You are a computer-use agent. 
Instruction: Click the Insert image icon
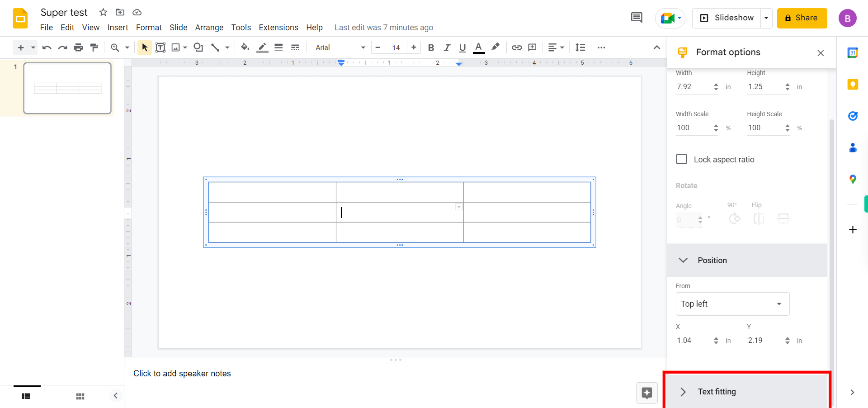[x=176, y=47]
